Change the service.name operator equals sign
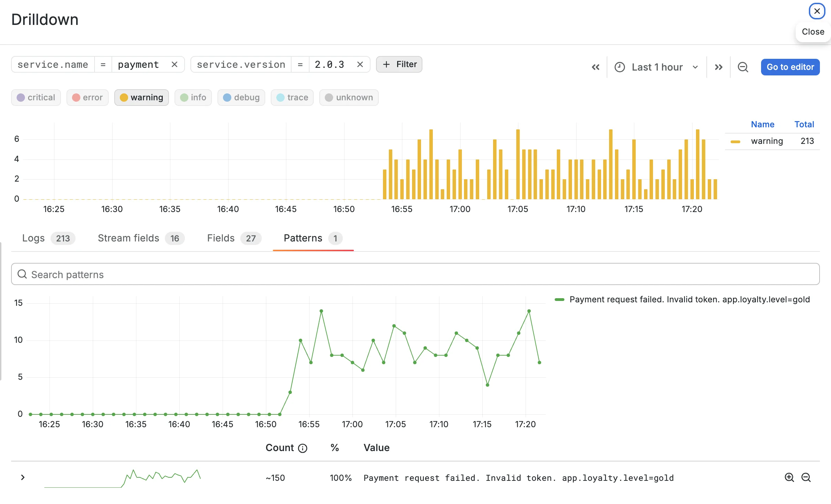This screenshot has height=504, width=831. pyautogui.click(x=103, y=65)
